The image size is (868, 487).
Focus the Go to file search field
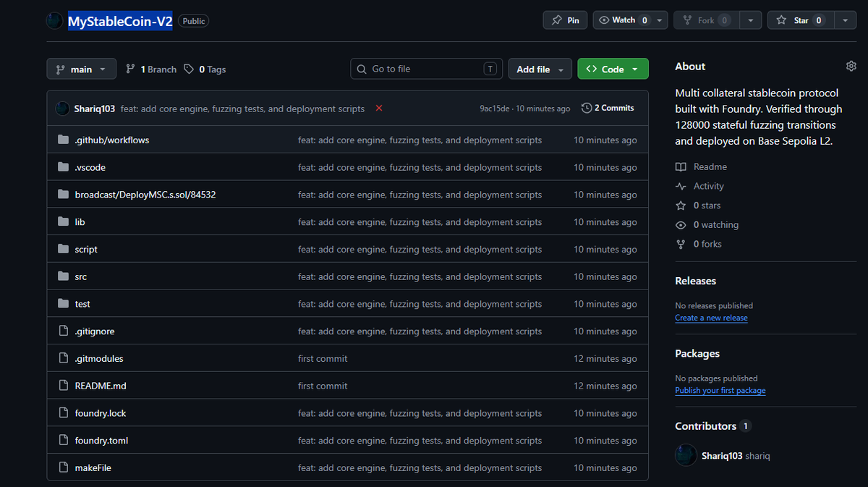point(427,69)
